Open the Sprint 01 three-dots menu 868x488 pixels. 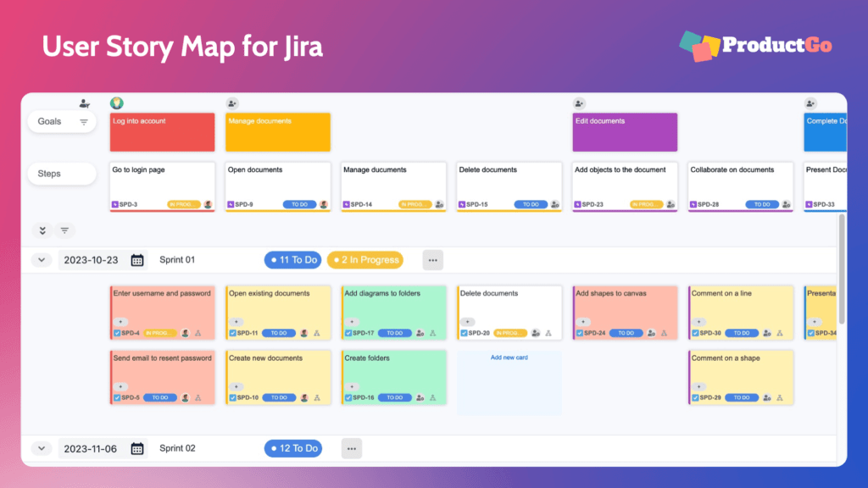point(432,260)
